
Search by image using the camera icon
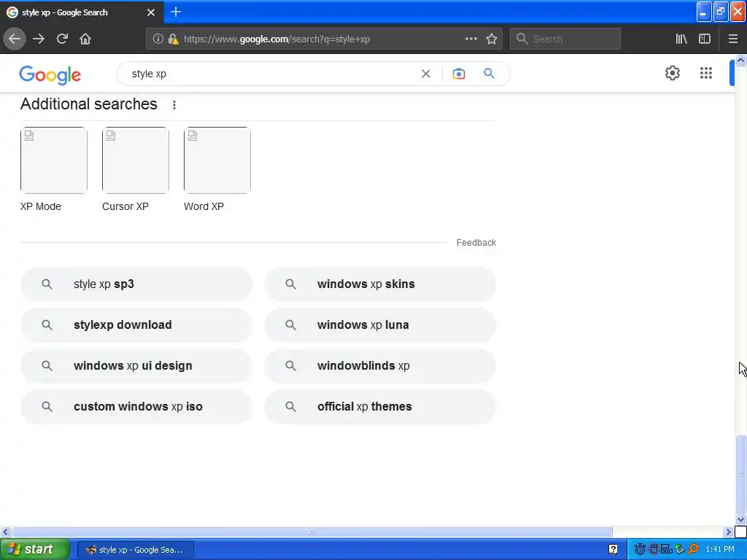[x=458, y=74]
